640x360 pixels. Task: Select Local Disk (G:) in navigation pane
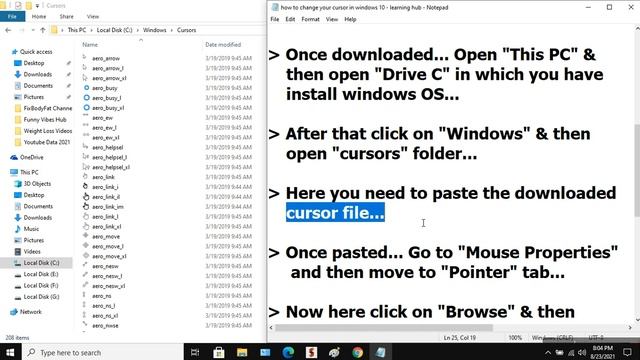[37, 297]
